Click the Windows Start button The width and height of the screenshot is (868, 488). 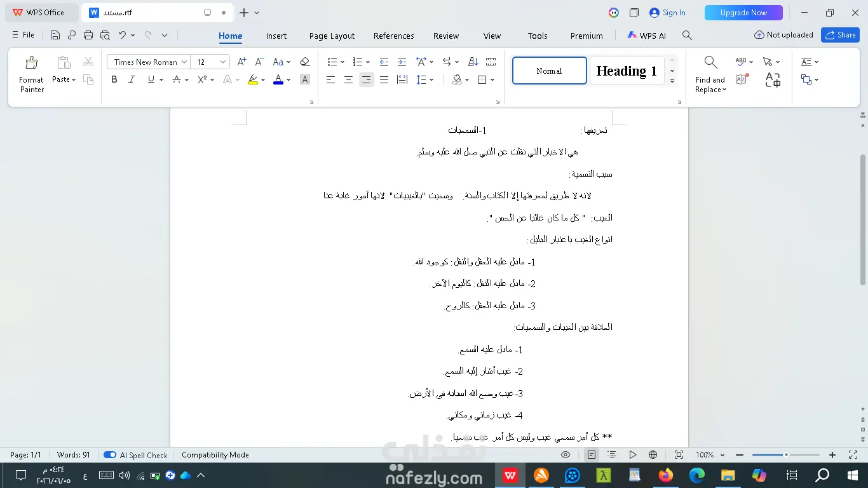[853, 475]
